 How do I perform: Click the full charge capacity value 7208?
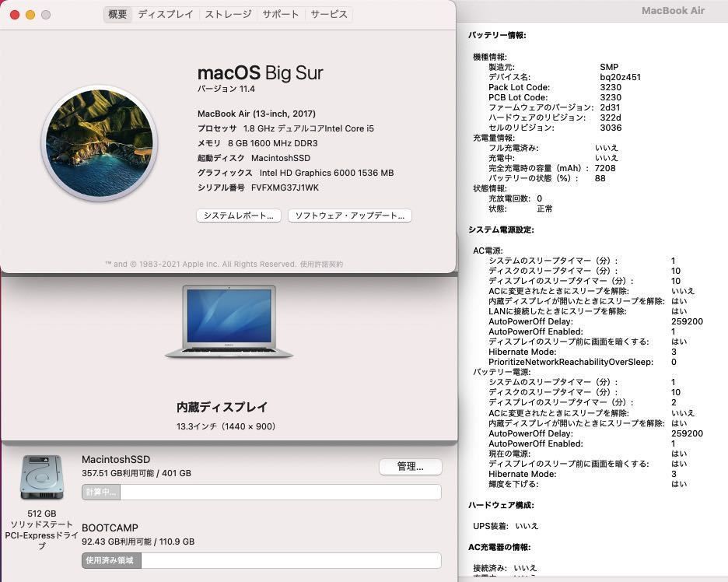[x=605, y=168]
